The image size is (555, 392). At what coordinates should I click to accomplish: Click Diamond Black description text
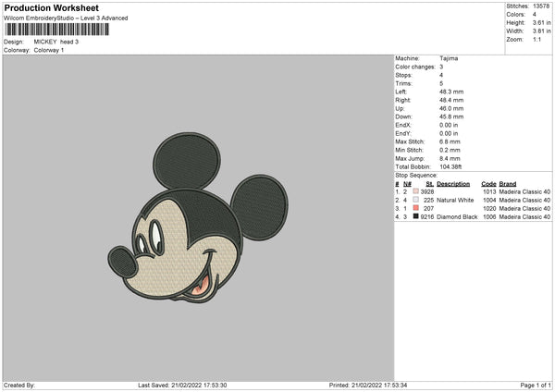pyautogui.click(x=457, y=217)
